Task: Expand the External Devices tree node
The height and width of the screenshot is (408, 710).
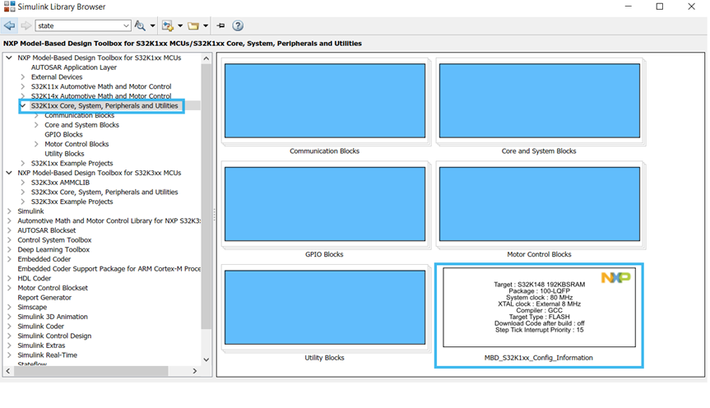Action: [23, 77]
